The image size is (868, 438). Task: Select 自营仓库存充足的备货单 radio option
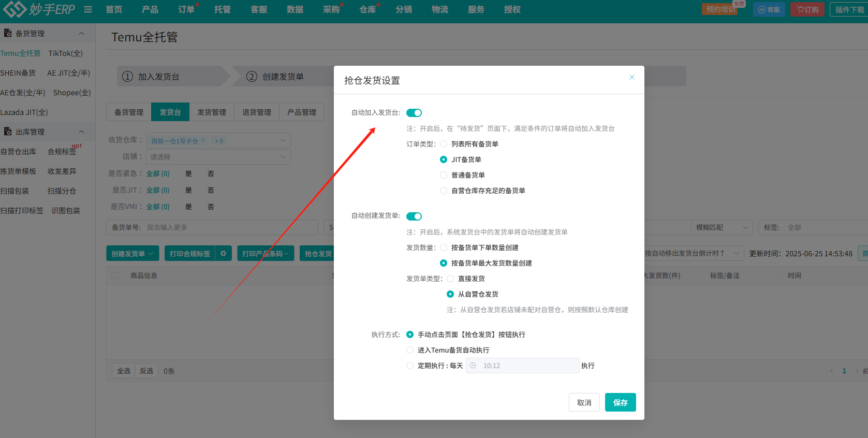[444, 191]
